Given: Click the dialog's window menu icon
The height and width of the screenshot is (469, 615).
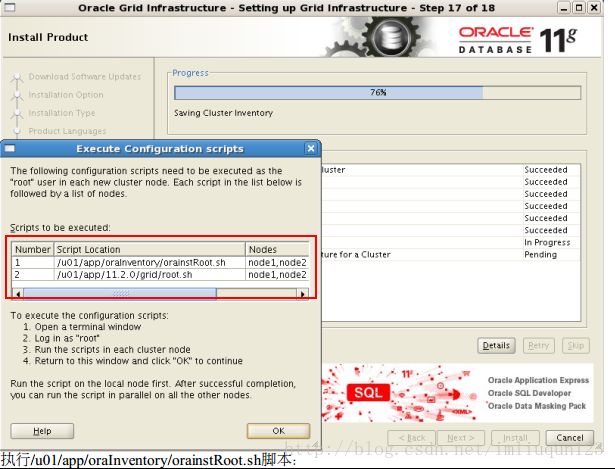Looking at the screenshot, I should (x=10, y=149).
